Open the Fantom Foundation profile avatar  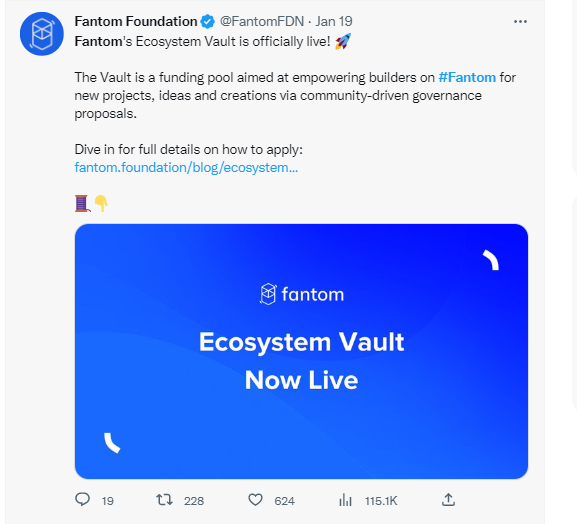(42, 34)
